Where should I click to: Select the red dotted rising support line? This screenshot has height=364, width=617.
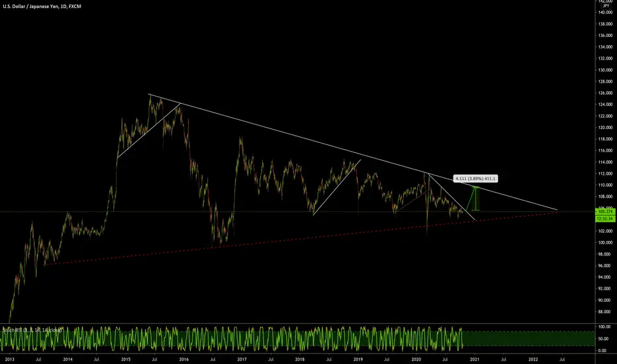click(299, 240)
